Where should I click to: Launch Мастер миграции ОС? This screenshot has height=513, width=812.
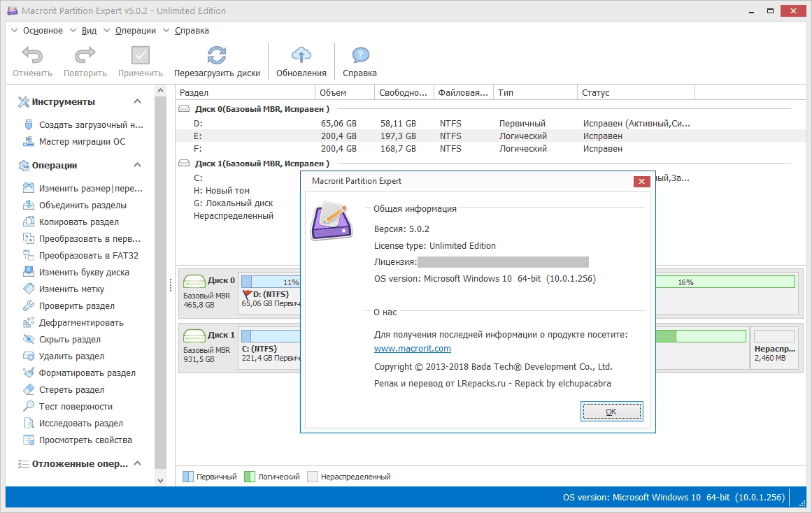coord(75,142)
